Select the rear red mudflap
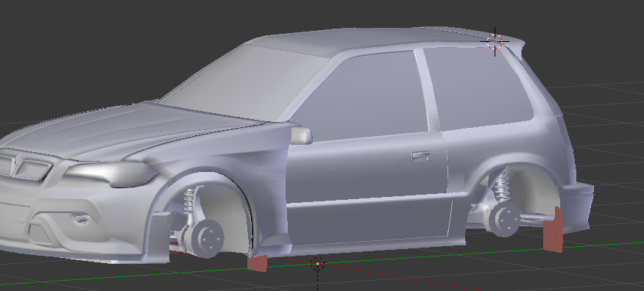644x291 pixels. pyautogui.click(x=553, y=230)
